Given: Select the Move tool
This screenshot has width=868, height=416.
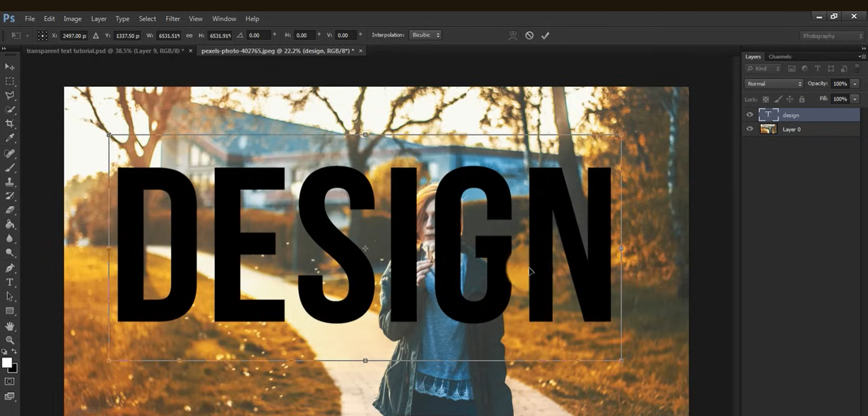Looking at the screenshot, I should (9, 67).
